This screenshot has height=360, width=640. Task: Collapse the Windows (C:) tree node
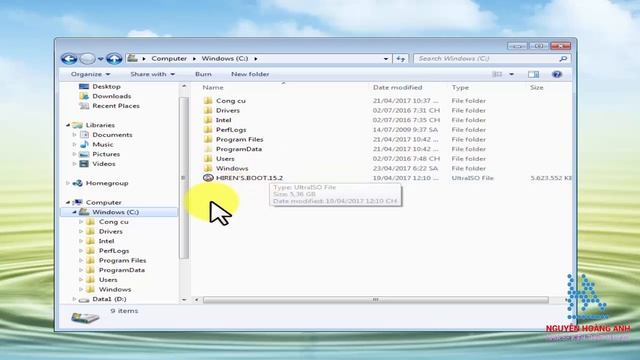[x=74, y=212]
